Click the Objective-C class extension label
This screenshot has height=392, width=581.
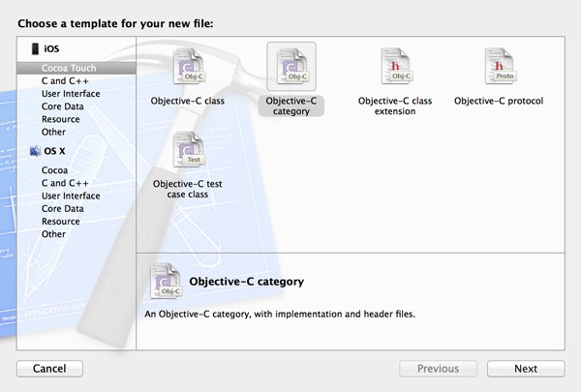click(x=395, y=106)
